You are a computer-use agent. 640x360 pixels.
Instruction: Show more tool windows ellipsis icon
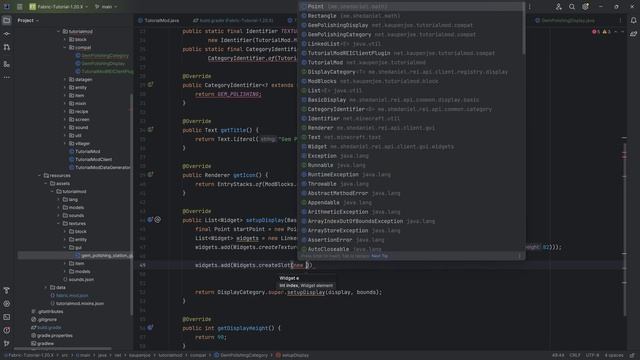[x=7, y=77]
